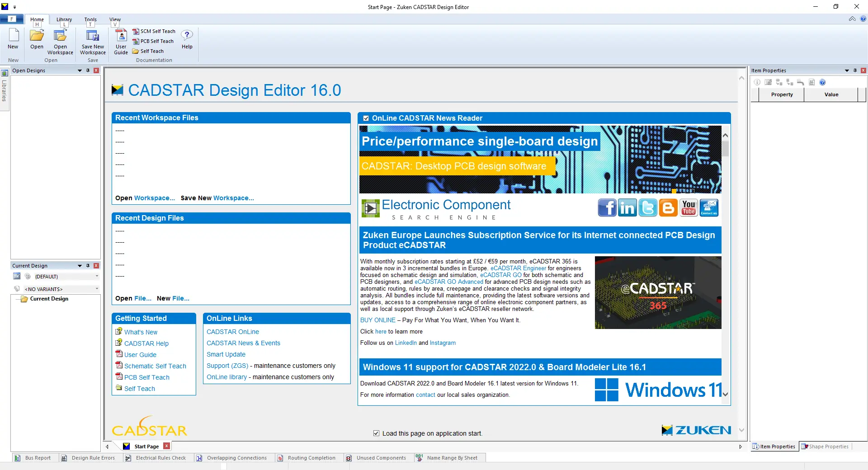Screen dimensions: 868x470
Task: Pin the Open Designs panel
Action: (x=88, y=70)
